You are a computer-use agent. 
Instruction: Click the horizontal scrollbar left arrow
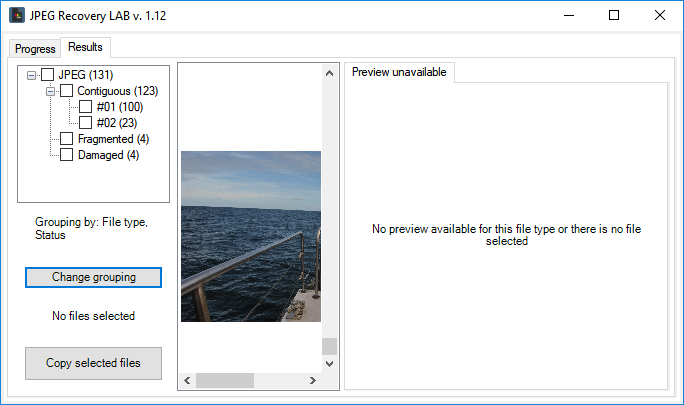click(x=185, y=381)
